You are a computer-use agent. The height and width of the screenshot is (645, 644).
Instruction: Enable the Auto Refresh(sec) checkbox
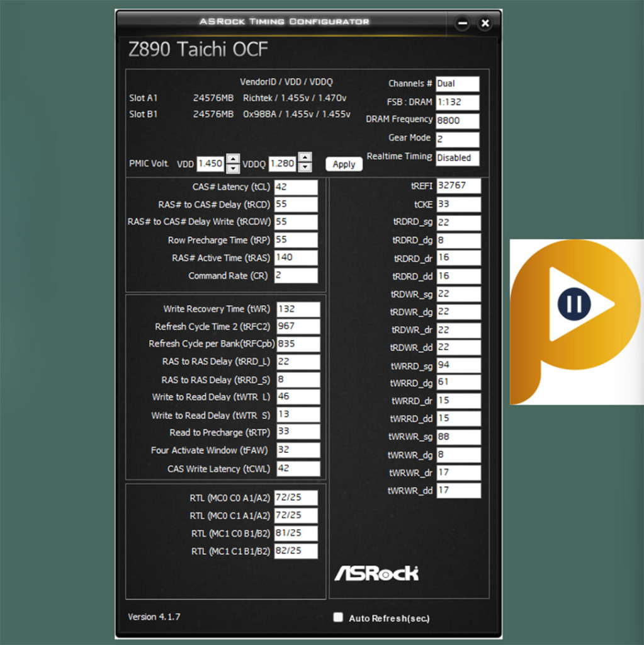pyautogui.click(x=338, y=617)
